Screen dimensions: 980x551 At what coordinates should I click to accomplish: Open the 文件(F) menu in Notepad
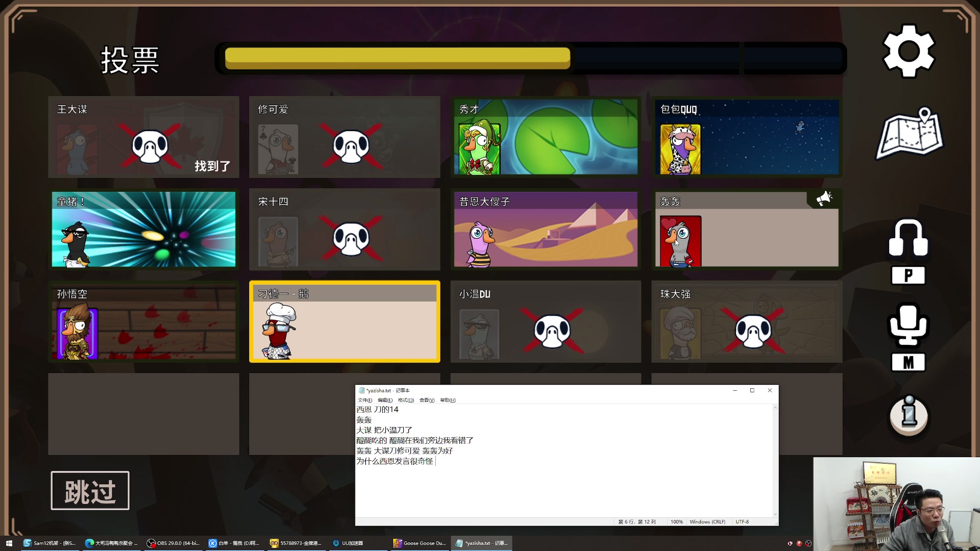click(x=365, y=400)
